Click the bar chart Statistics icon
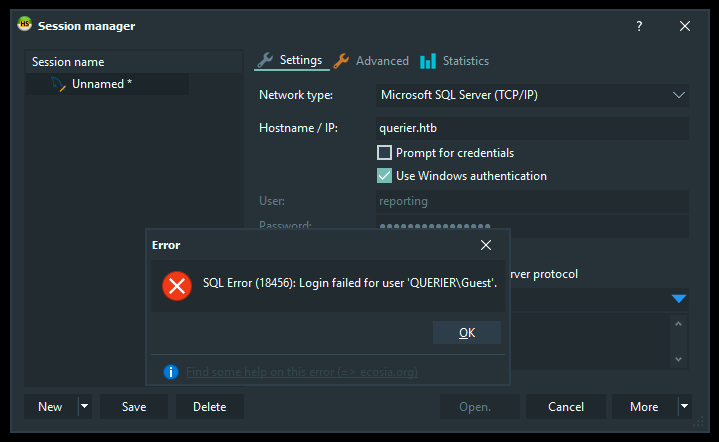The width and height of the screenshot is (719, 442). pos(428,61)
